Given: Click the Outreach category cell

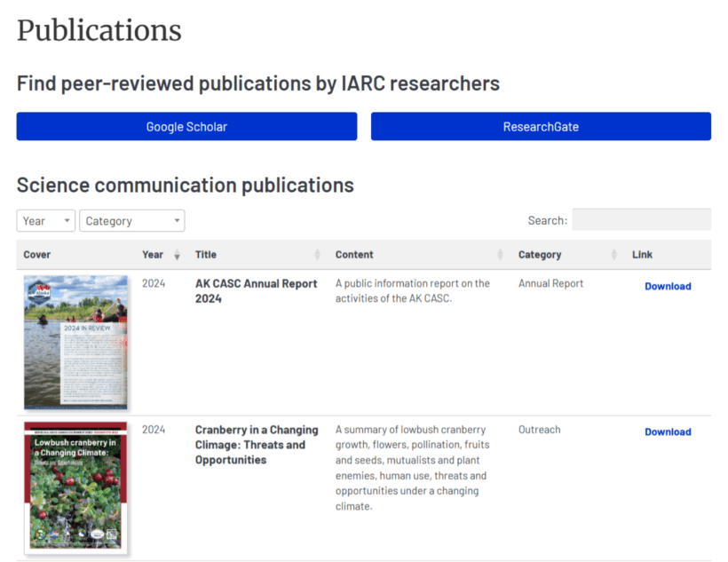Looking at the screenshot, I should click(539, 430).
